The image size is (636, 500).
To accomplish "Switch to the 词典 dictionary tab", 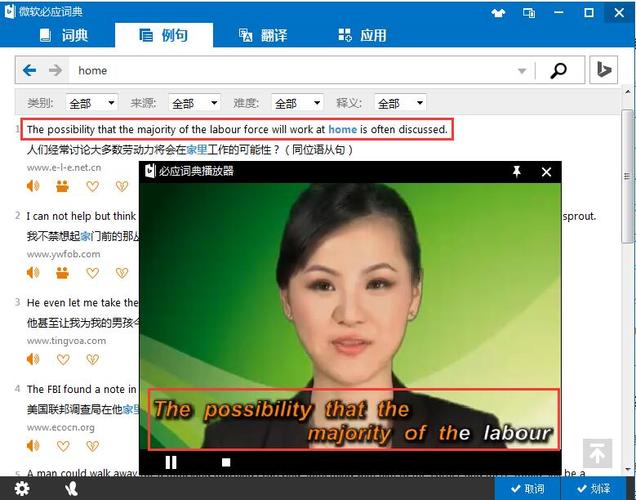I will pyautogui.click(x=64, y=35).
